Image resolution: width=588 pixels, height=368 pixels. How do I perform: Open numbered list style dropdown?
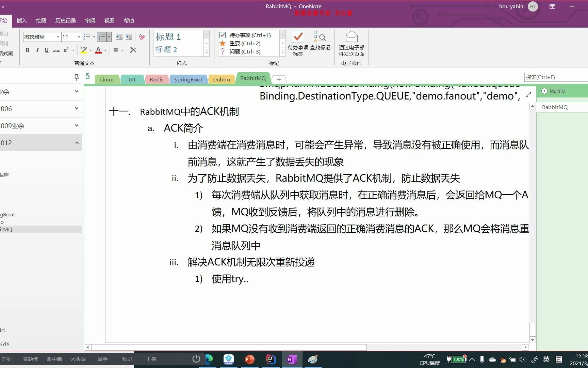pyautogui.click(x=109, y=37)
